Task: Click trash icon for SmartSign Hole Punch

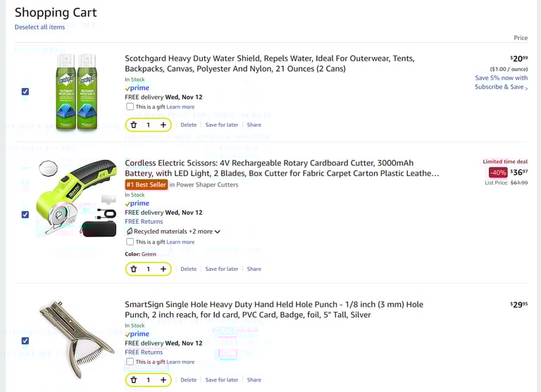Action: point(134,379)
